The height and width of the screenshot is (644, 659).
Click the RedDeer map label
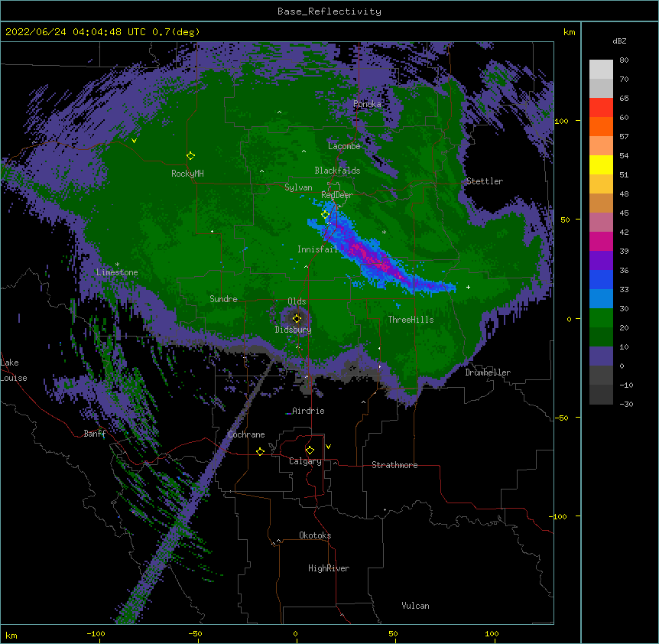coord(337,195)
